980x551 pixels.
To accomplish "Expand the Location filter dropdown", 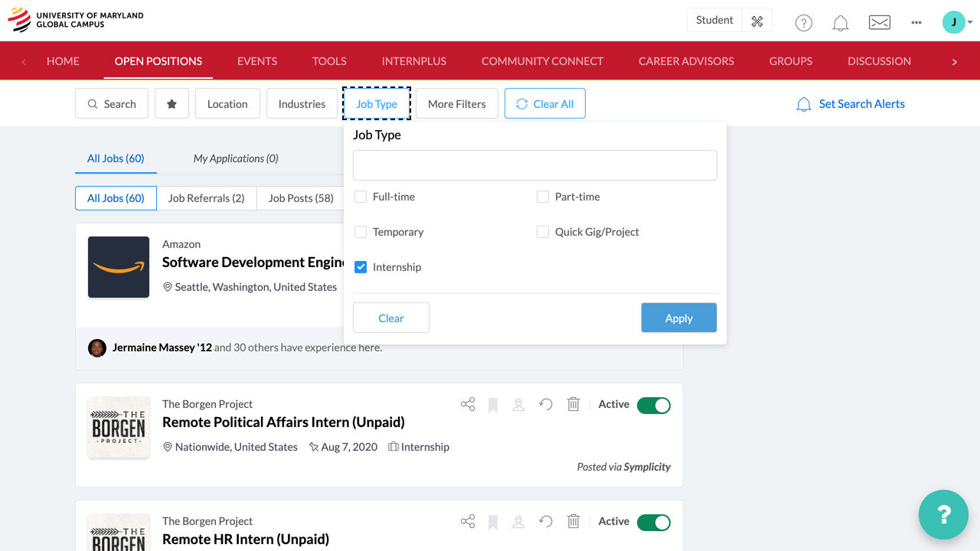I will [x=227, y=104].
